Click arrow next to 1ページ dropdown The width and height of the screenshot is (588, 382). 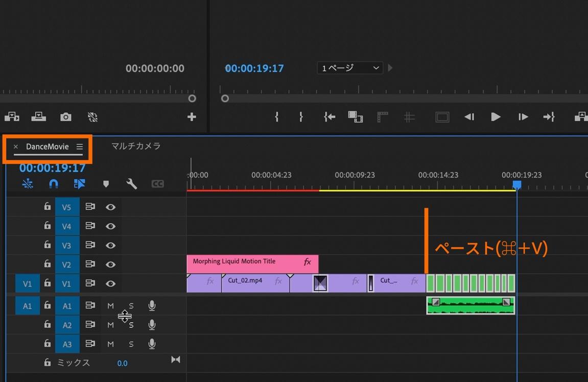[390, 68]
